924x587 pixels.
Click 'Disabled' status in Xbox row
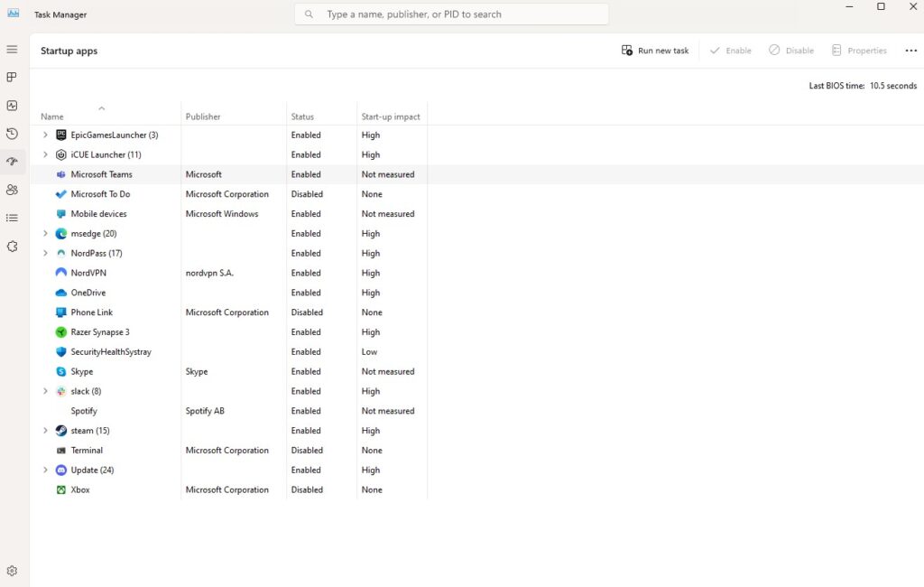307,489
